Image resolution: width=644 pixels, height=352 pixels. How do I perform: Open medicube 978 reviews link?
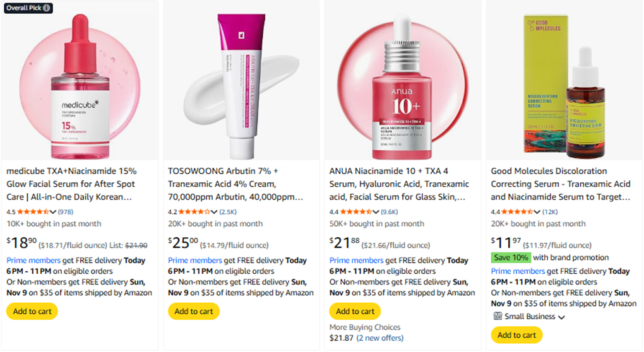(x=66, y=212)
